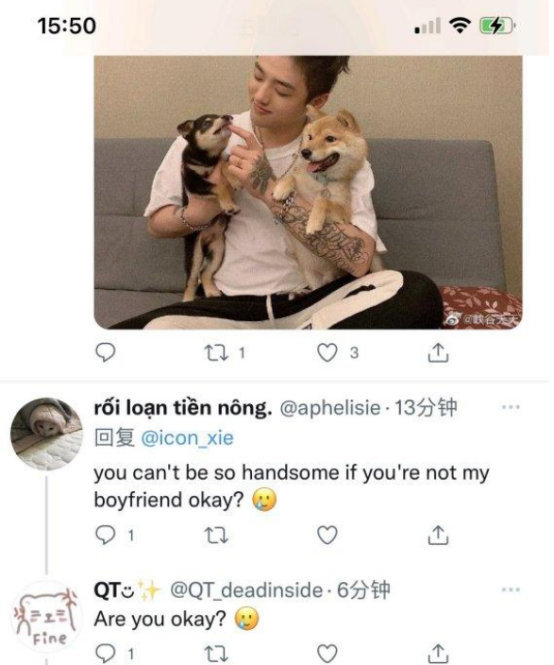554x665 pixels.
Task: Reply to the Are you okay comment
Action: point(105,653)
